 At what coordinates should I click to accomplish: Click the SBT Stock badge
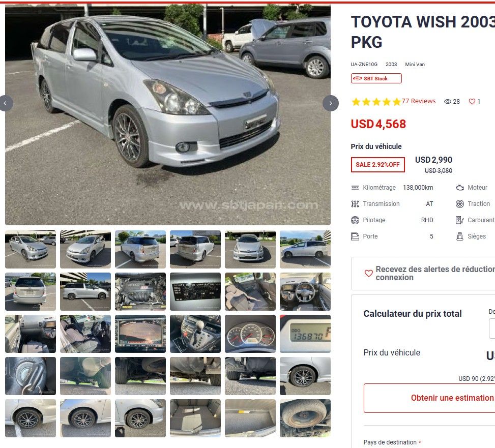[x=376, y=78]
